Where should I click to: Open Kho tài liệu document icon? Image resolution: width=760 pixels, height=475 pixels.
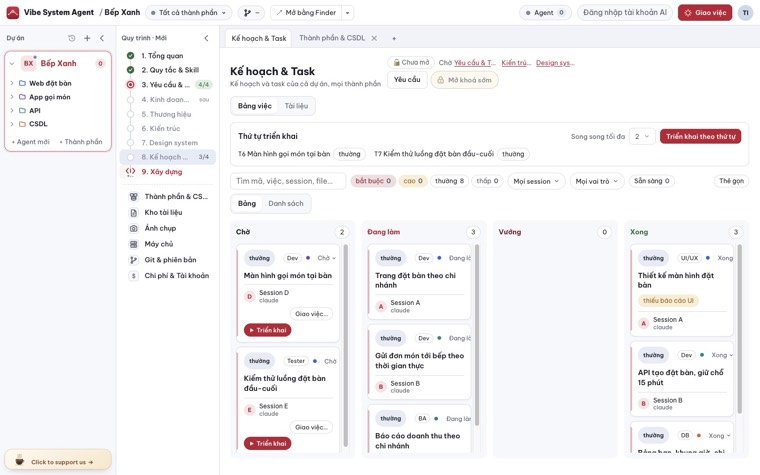(134, 212)
